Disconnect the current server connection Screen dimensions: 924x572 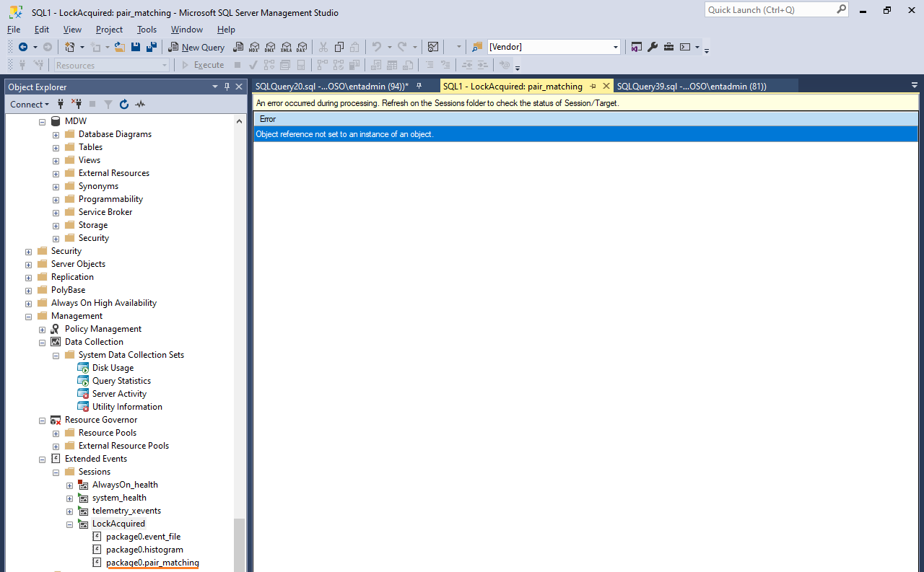point(77,104)
